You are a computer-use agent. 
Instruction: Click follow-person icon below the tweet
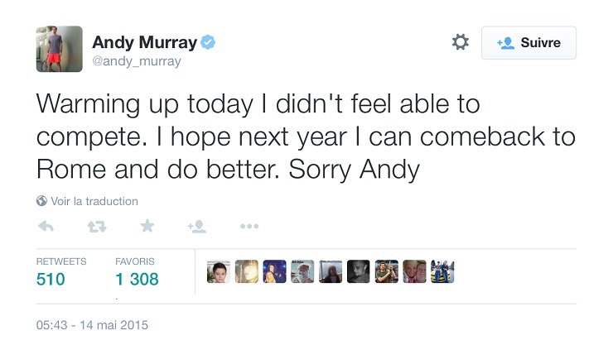click(x=197, y=226)
